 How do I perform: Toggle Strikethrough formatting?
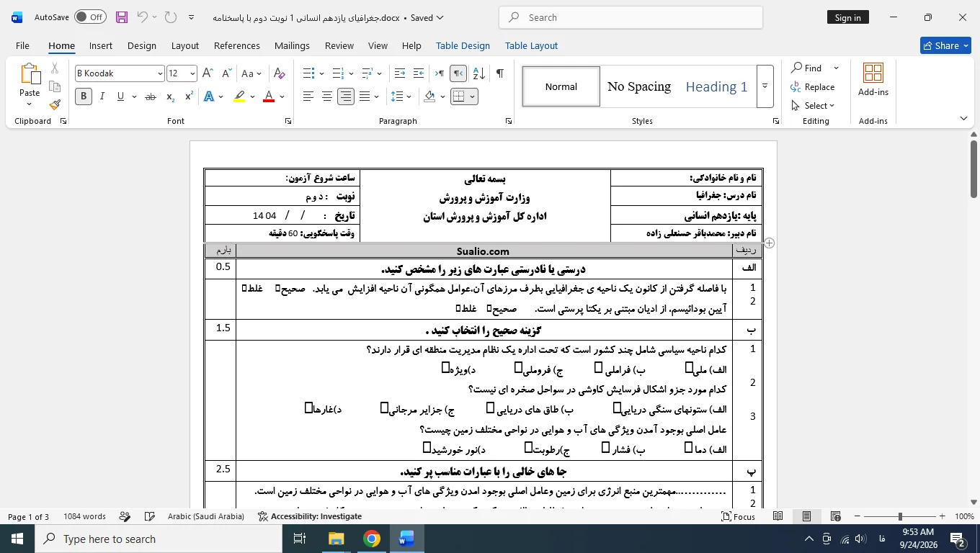151,96
